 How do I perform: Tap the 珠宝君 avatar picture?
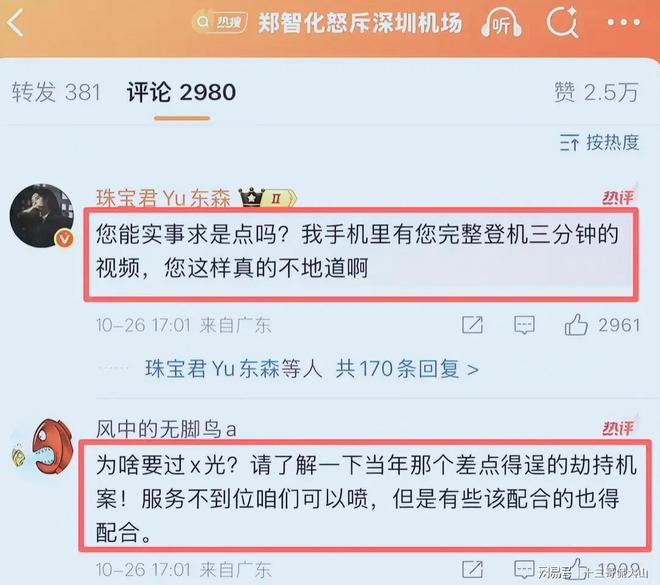coord(42,215)
